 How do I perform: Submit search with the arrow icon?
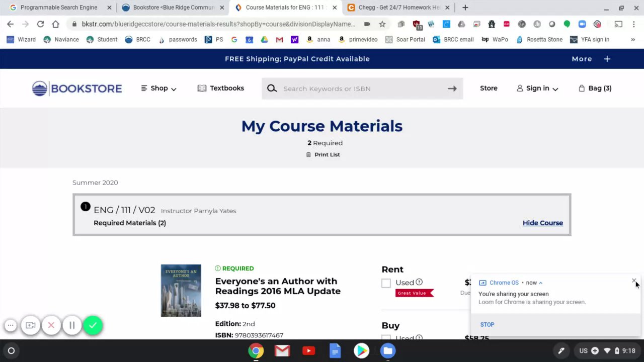pos(452,88)
